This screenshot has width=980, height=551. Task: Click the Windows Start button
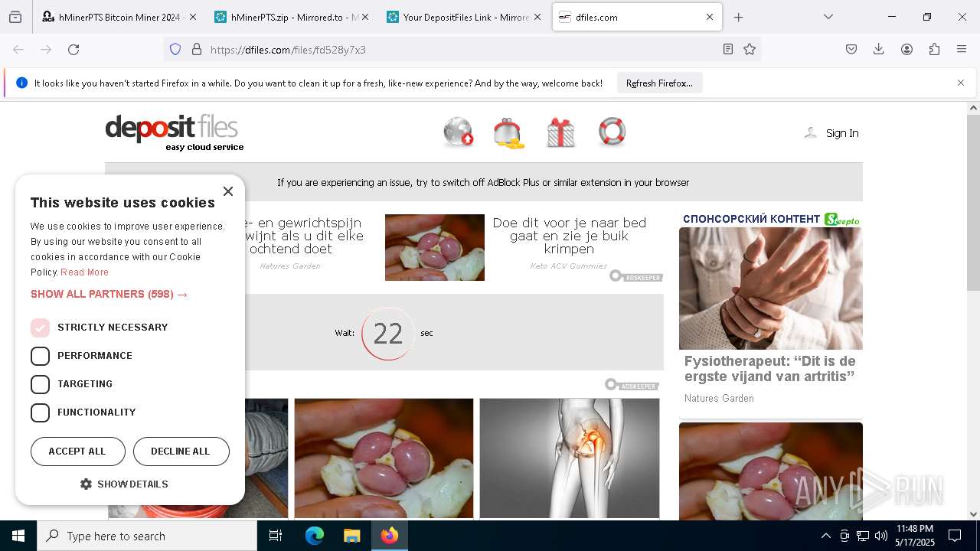tap(18, 536)
